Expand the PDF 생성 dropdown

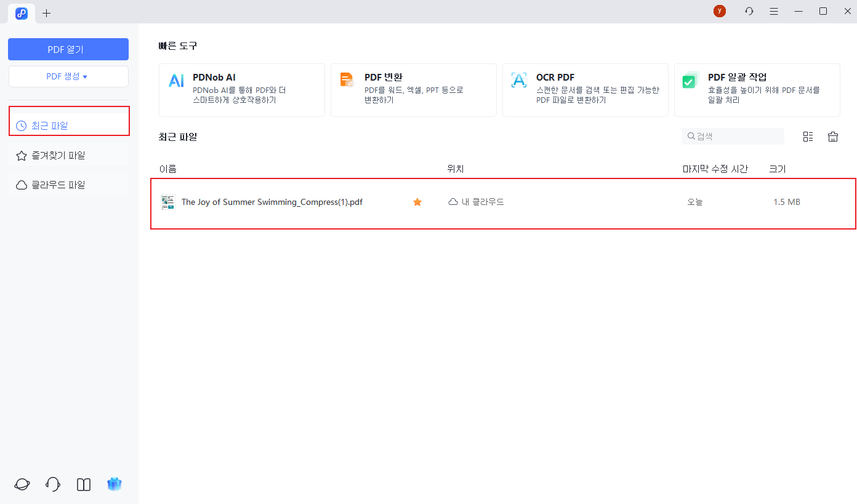coord(68,76)
